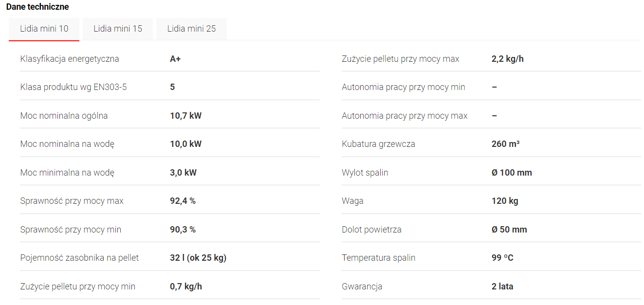Select the Ø 100 mm flue outlet value

coord(512,173)
